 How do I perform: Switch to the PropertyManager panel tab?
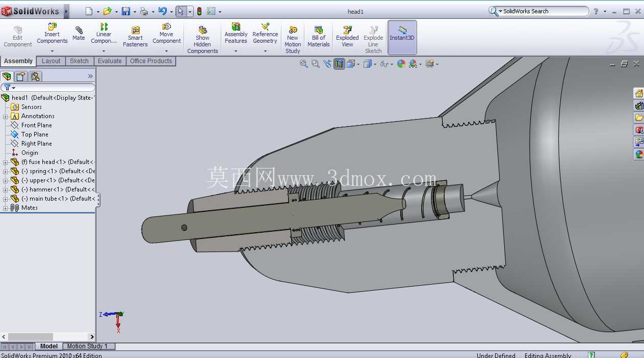click(x=21, y=76)
